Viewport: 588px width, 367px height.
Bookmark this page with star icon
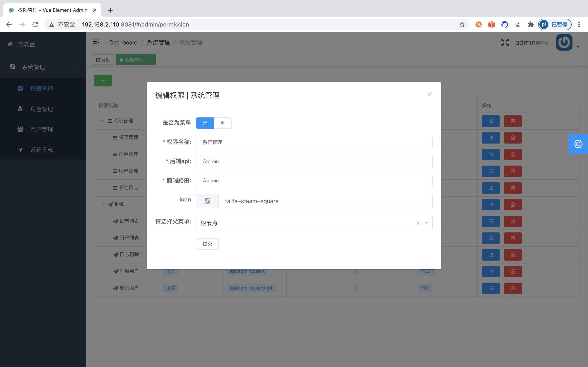pos(462,24)
